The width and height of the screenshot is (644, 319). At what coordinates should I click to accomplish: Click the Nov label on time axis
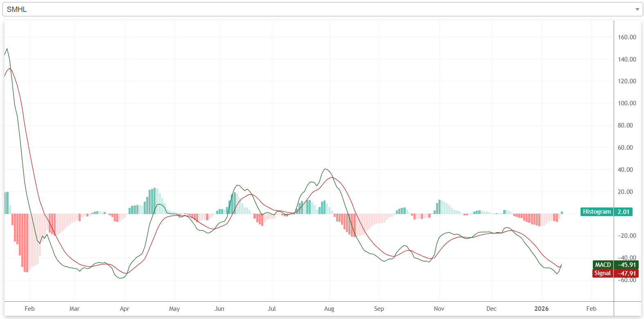click(x=439, y=309)
